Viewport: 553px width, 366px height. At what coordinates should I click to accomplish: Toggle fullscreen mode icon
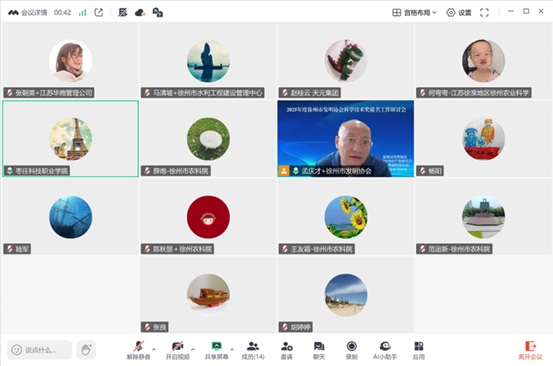tap(485, 13)
